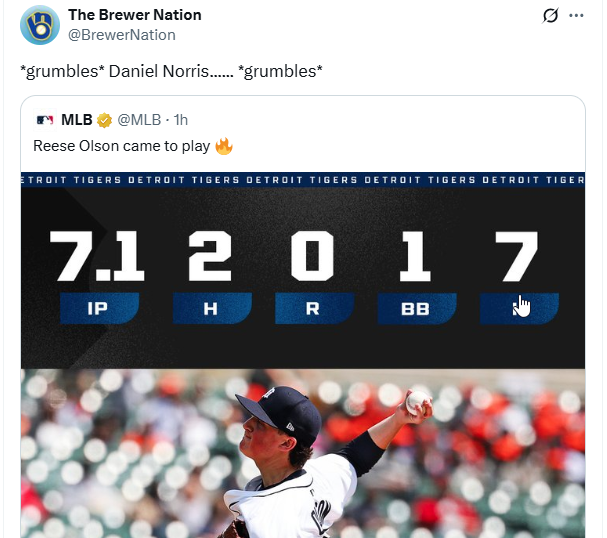Click the 1h timestamp on quoted tweet

tap(180, 120)
